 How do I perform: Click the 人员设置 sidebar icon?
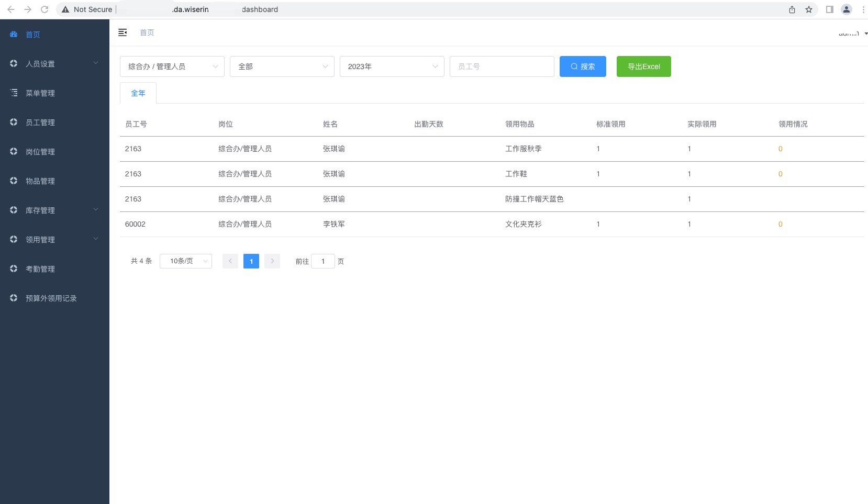coord(14,63)
